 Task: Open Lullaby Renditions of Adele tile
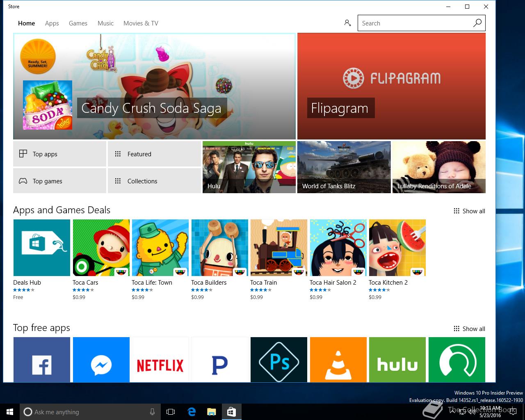pyautogui.click(x=439, y=167)
